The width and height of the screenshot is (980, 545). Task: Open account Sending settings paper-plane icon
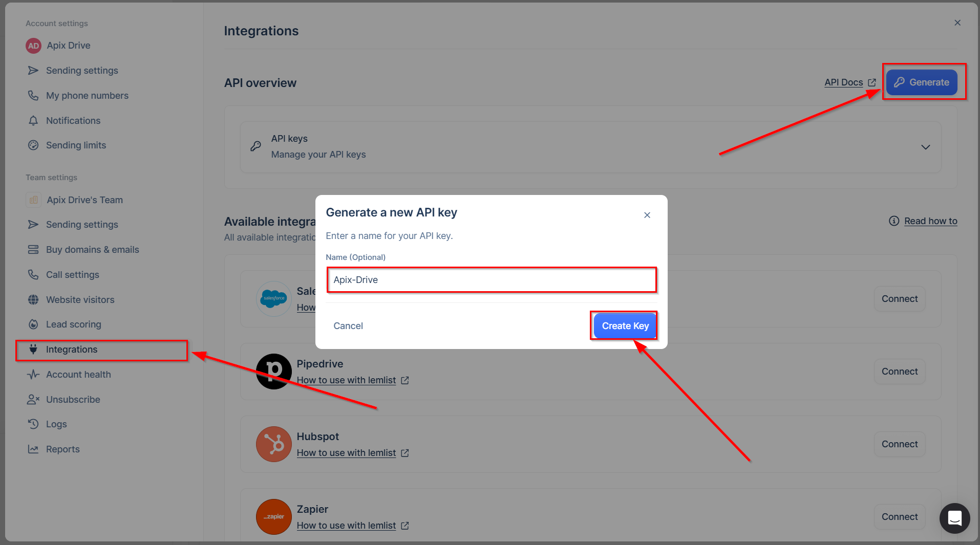(33, 70)
